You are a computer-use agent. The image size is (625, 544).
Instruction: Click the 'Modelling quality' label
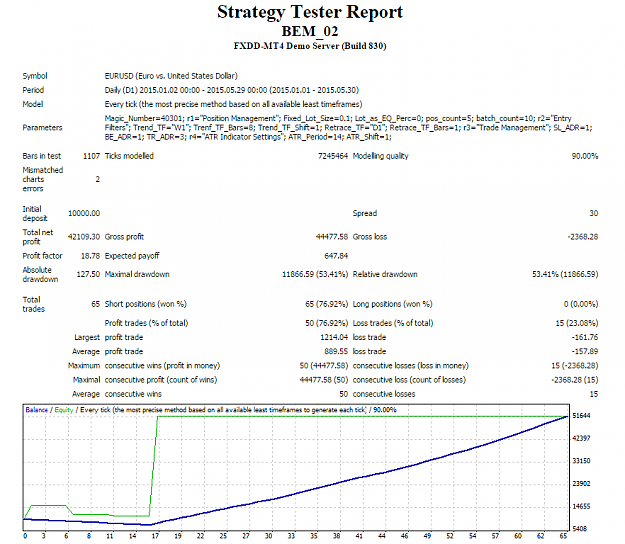[x=381, y=156]
